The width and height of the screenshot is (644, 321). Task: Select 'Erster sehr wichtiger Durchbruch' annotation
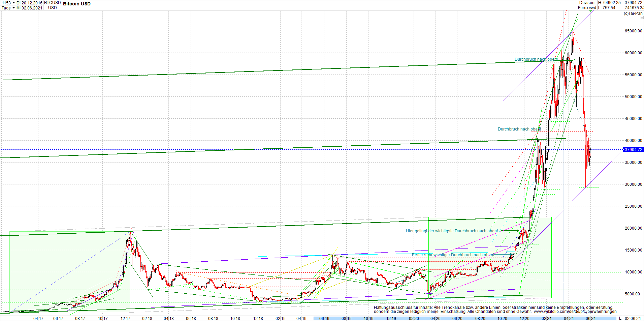pos(453,255)
